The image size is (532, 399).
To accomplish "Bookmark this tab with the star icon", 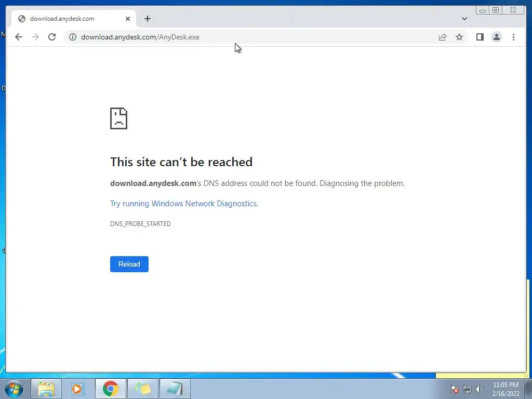I will pos(459,37).
